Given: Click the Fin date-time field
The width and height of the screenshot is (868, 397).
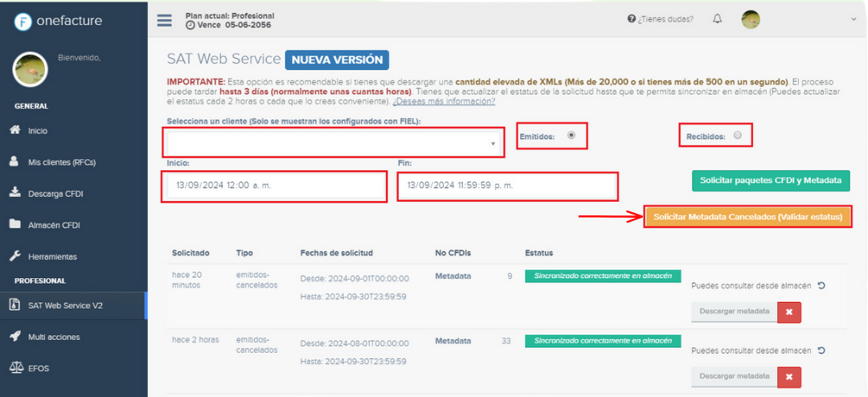Looking at the screenshot, I should 506,186.
